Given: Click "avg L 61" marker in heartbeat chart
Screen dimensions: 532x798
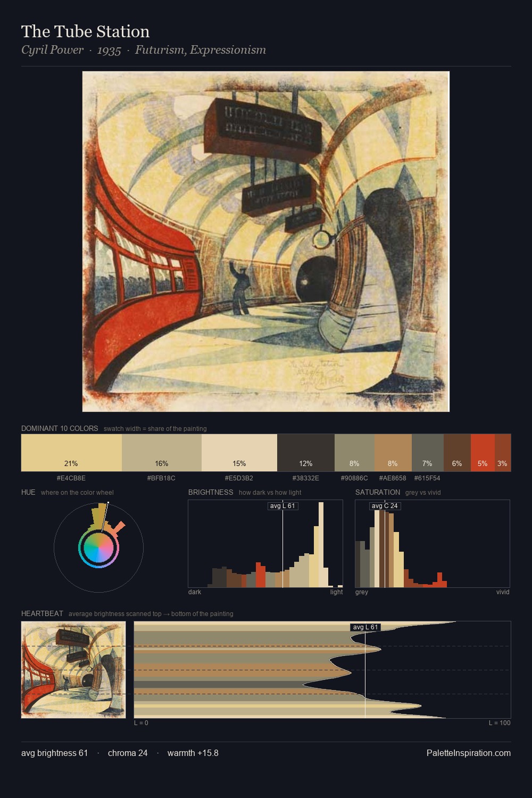Looking at the screenshot, I should [365, 627].
